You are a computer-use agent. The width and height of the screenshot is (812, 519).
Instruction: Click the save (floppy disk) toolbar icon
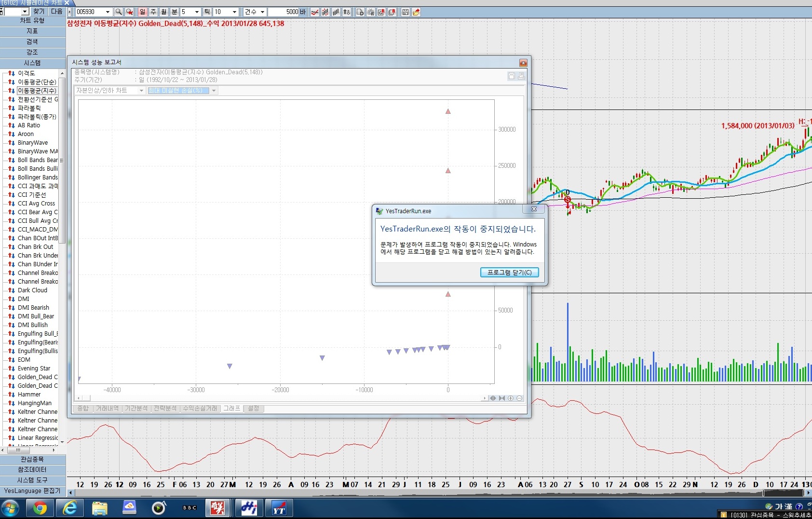pos(405,12)
